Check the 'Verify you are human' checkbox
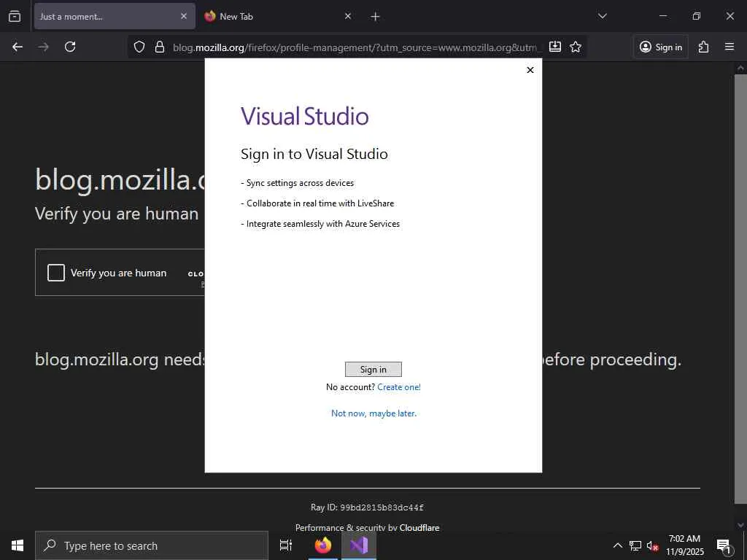 (55, 273)
